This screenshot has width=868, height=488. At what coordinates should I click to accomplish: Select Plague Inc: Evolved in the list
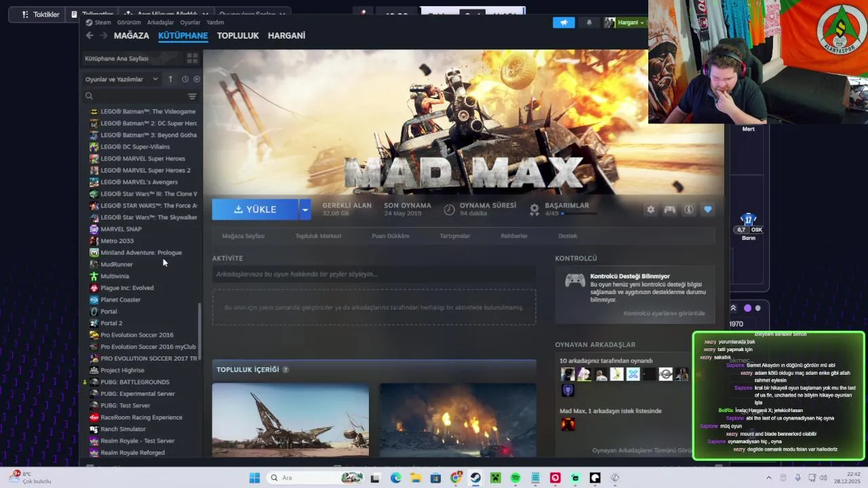tap(127, 288)
